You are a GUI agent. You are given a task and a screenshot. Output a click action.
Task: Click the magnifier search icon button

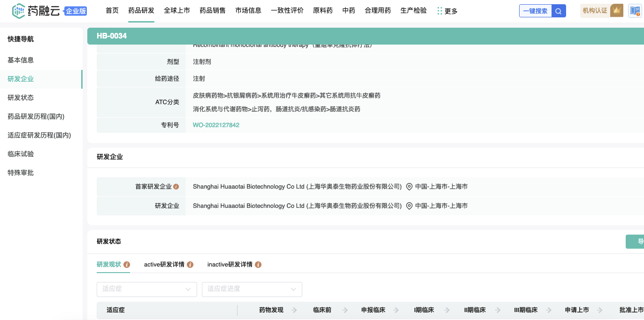[x=559, y=11]
